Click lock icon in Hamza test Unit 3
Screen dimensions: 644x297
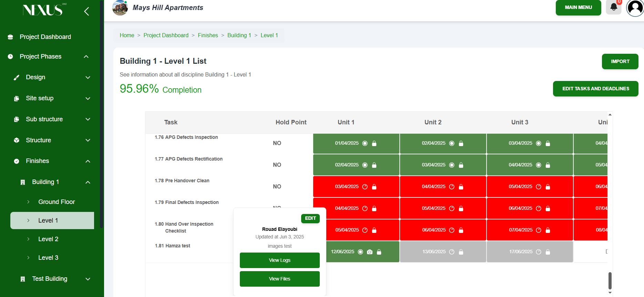pos(548,252)
